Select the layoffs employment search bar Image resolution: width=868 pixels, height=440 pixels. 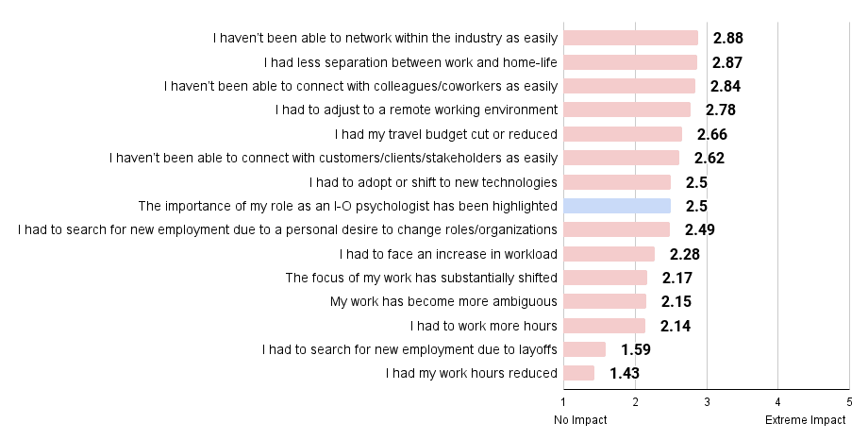[x=585, y=349]
